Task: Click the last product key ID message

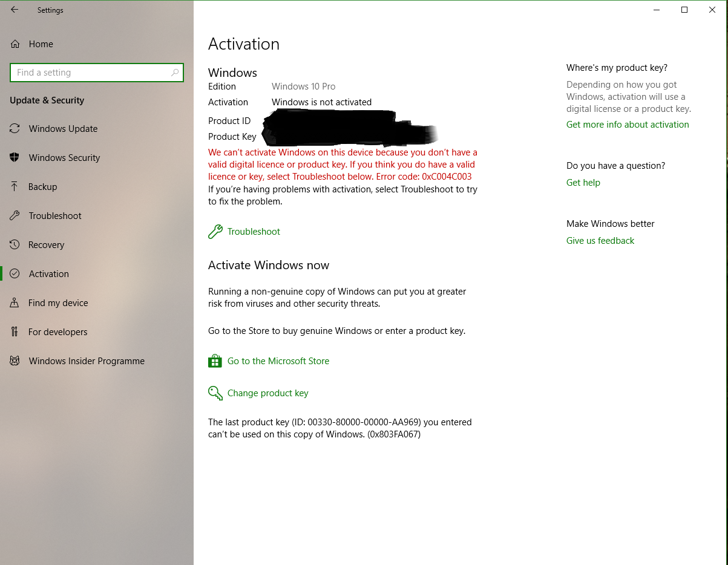Action: coord(340,428)
